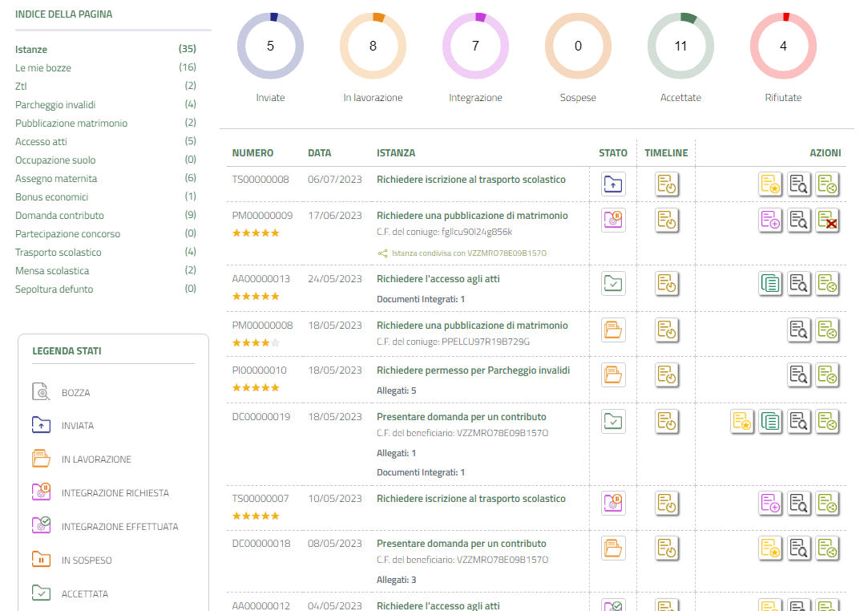Select 'Le mie bozze' in page index
The width and height of the screenshot is (868, 611).
[x=43, y=68]
